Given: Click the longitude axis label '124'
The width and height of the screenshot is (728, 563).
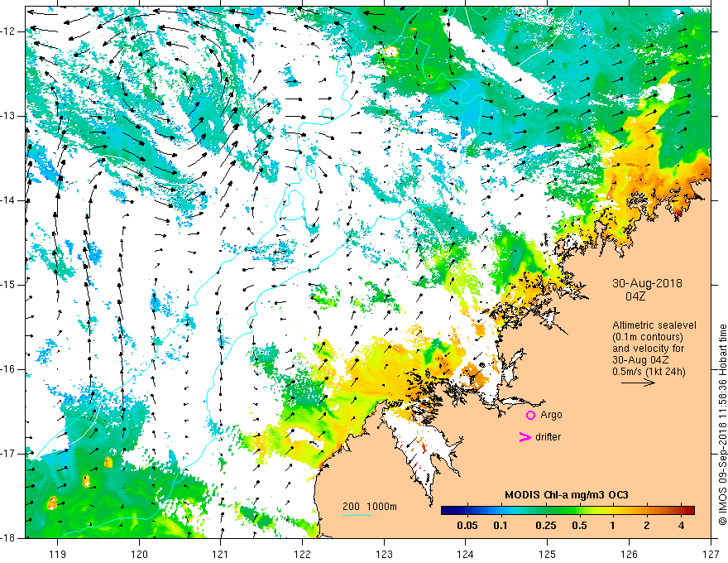Looking at the screenshot, I should click(466, 554).
